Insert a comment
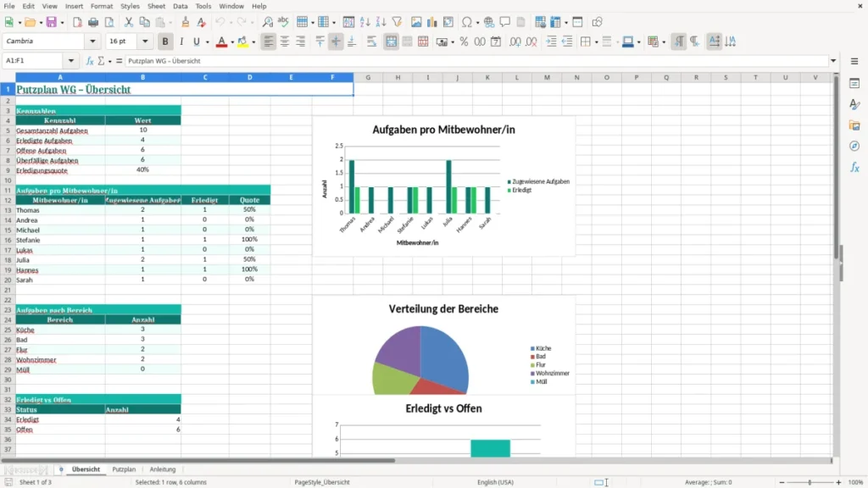The image size is (868, 488). point(505,22)
